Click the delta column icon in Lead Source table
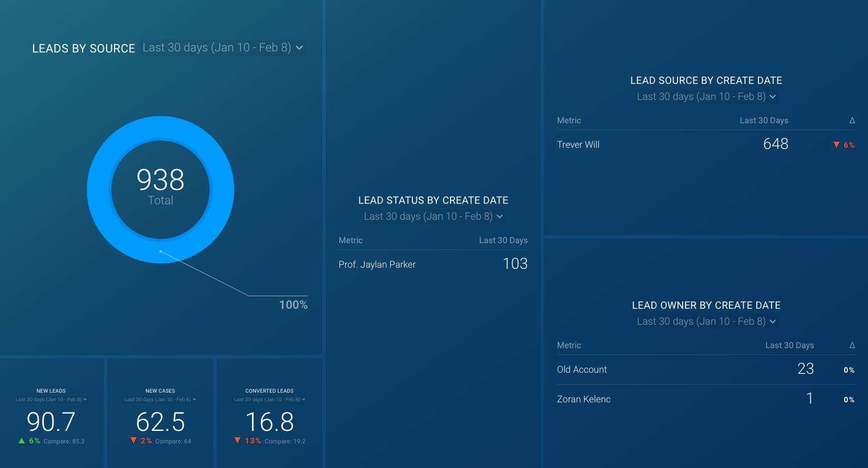 point(852,120)
